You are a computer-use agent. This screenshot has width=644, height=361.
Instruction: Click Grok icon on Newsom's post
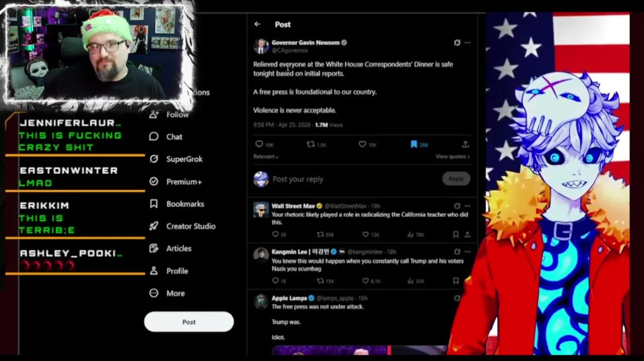point(457,43)
